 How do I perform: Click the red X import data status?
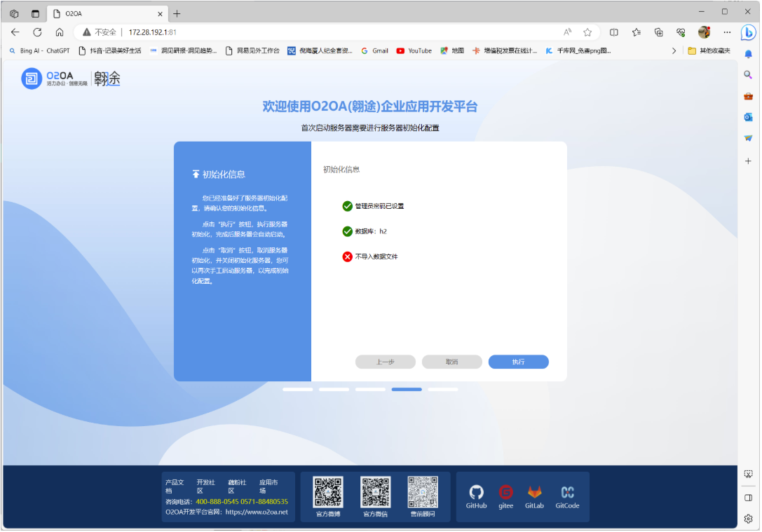[x=348, y=257]
